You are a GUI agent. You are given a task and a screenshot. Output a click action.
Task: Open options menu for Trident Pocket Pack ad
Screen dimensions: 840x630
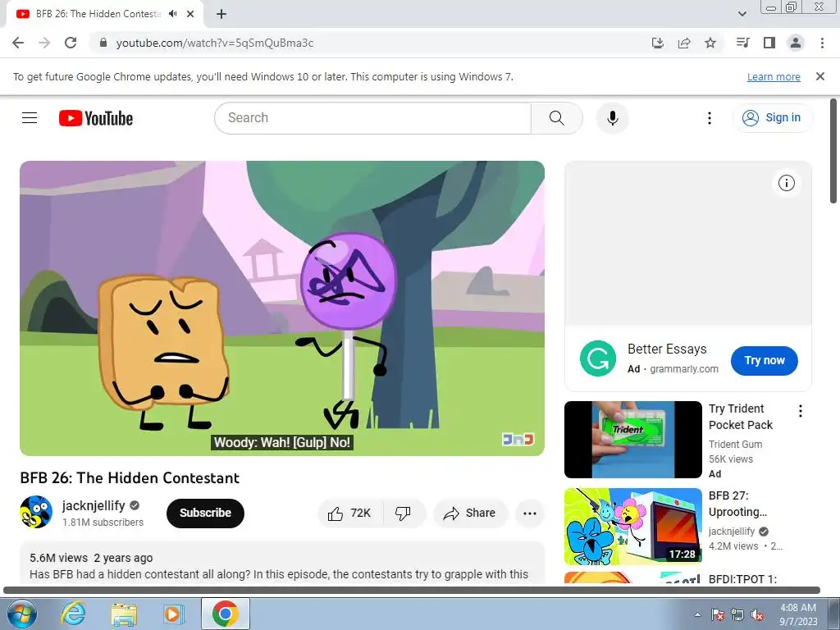pos(801,411)
